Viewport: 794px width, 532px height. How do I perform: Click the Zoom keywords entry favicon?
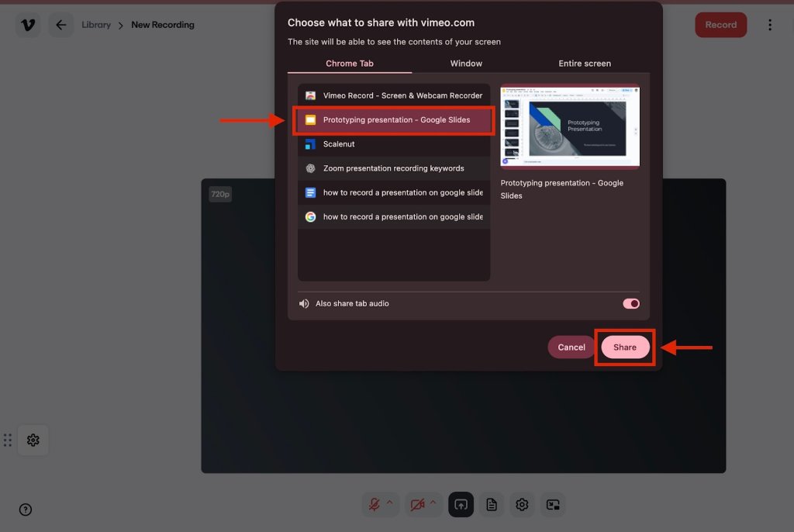coord(310,168)
